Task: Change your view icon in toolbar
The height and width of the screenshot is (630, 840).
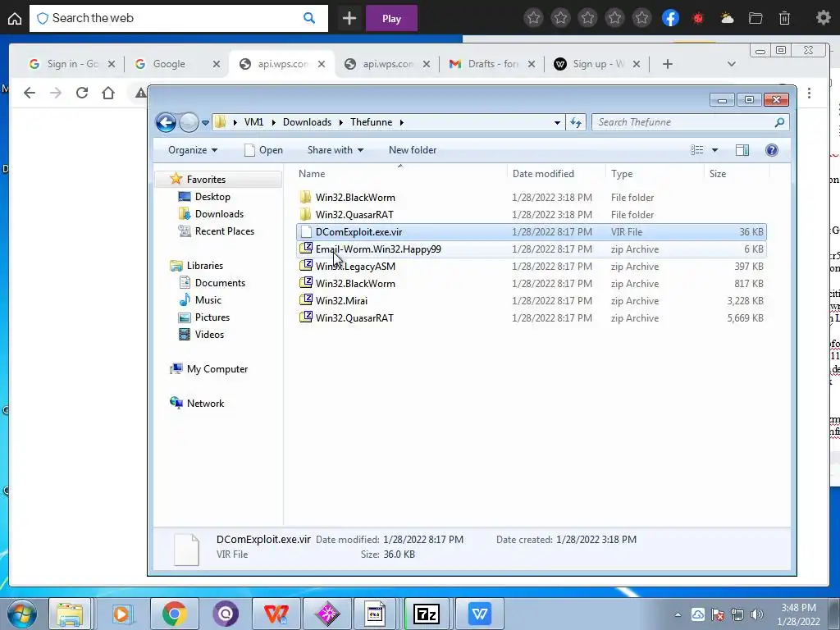Action: click(697, 150)
